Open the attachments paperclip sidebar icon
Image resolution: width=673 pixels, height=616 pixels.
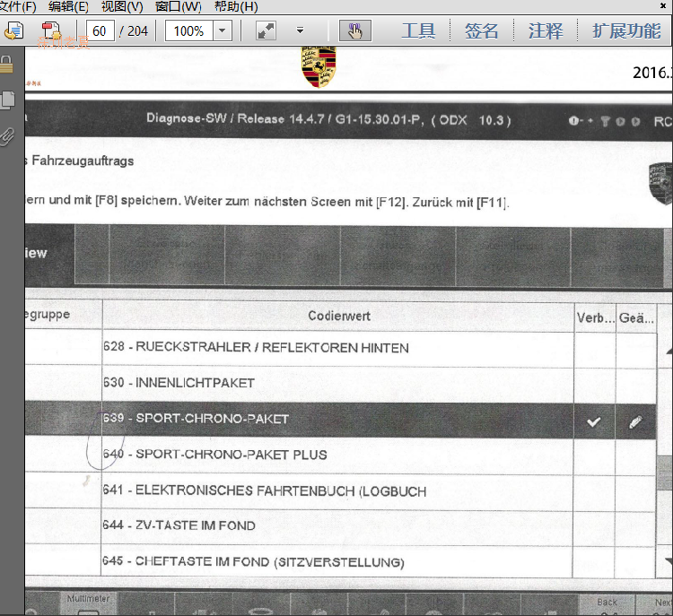7,137
